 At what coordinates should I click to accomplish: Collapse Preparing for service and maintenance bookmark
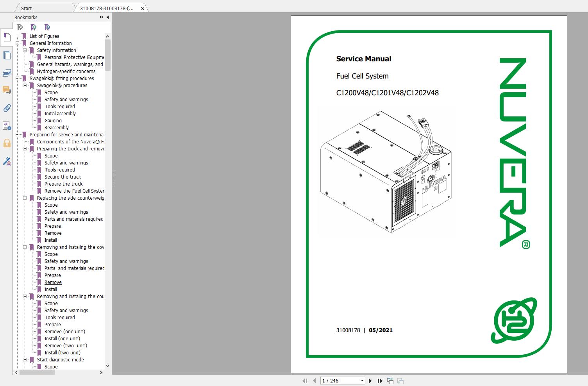(x=18, y=135)
